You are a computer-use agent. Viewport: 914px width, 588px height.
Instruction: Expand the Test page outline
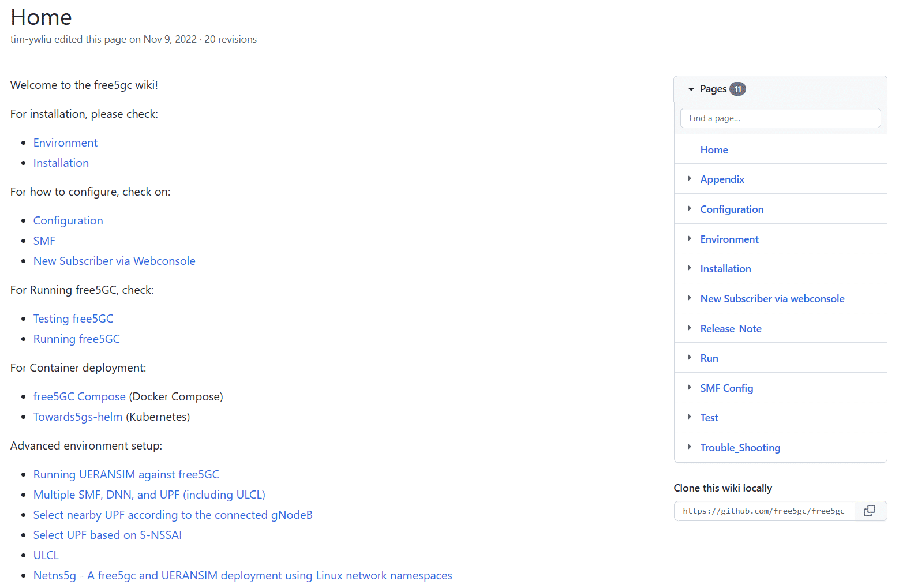coord(689,417)
